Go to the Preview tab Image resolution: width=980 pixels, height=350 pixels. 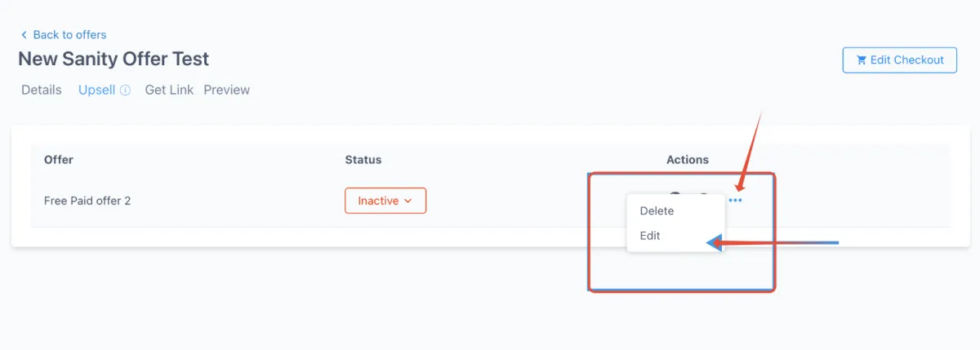click(227, 90)
